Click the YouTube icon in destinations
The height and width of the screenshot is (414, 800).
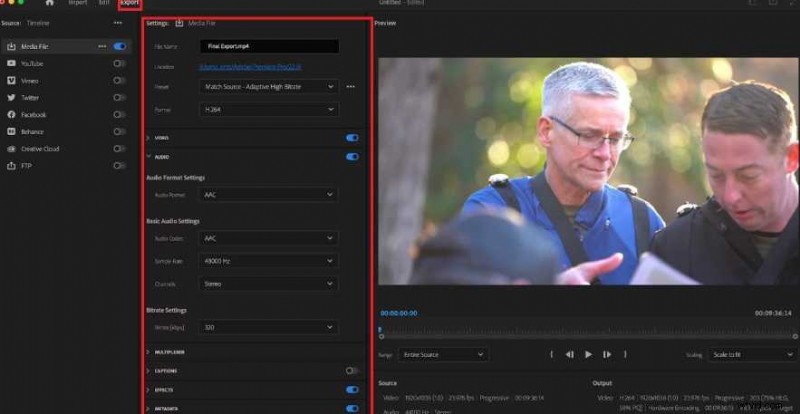[x=11, y=63]
